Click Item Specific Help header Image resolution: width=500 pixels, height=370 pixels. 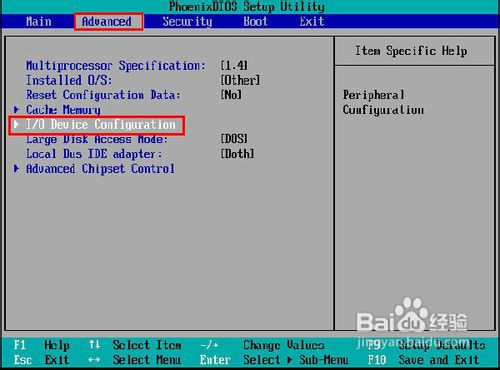[411, 51]
